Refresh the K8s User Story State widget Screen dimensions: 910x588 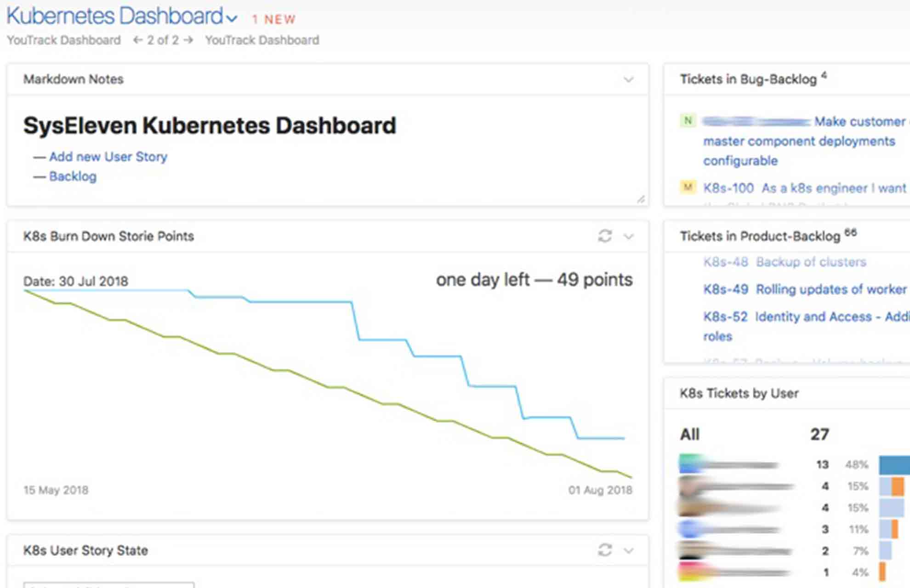(604, 550)
